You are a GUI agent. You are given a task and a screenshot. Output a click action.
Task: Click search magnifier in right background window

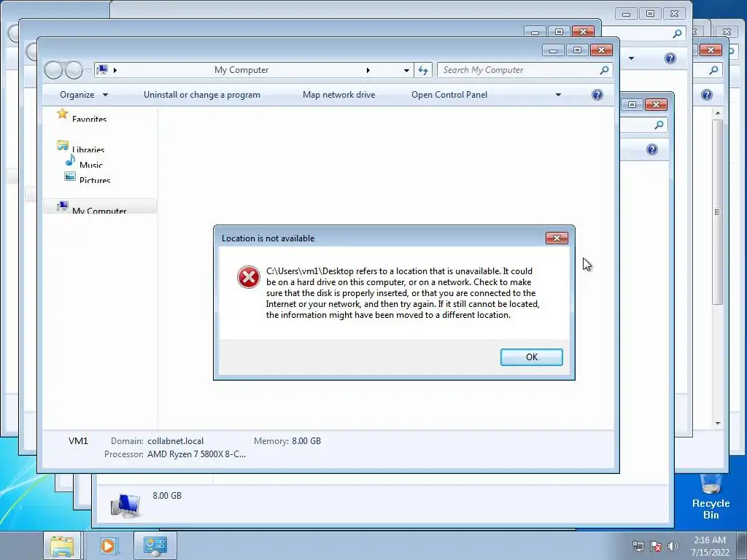click(x=713, y=71)
